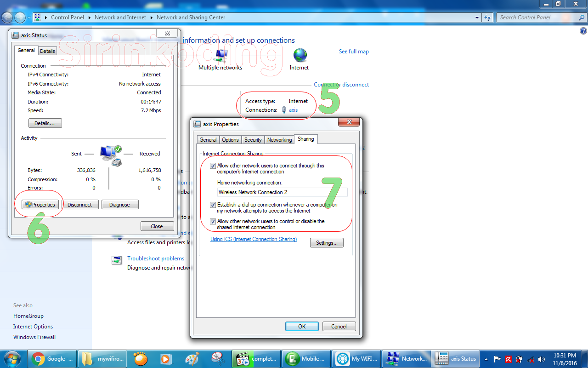This screenshot has height=368, width=588.
Task: Switch to the Network and Sharing taskbar item
Action: click(x=407, y=358)
